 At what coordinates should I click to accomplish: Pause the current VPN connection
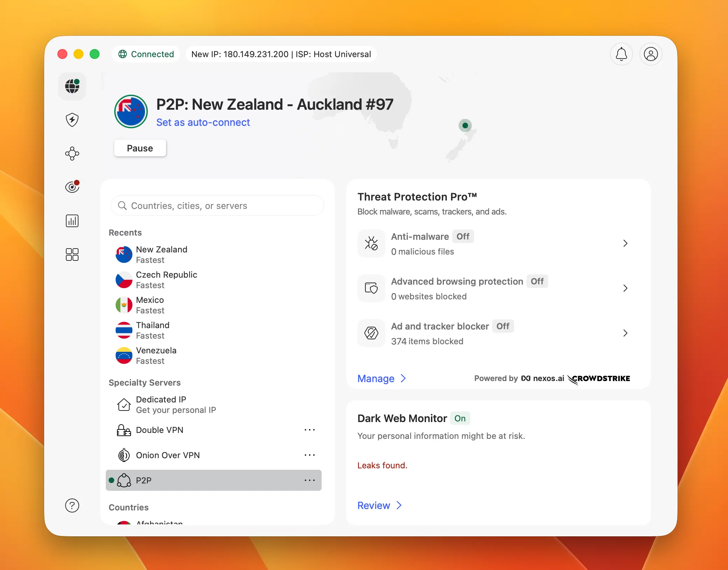pyautogui.click(x=140, y=148)
